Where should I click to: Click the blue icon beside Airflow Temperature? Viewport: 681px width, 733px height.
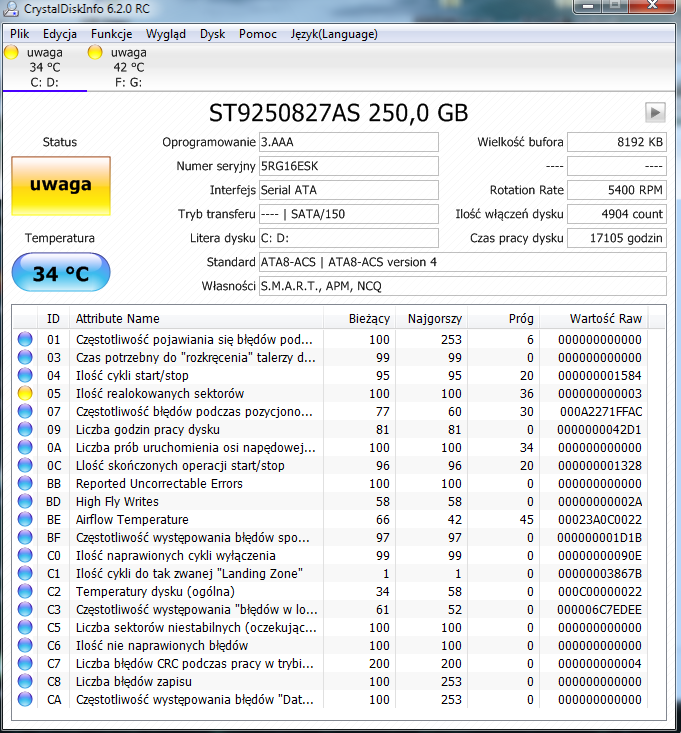point(25,519)
